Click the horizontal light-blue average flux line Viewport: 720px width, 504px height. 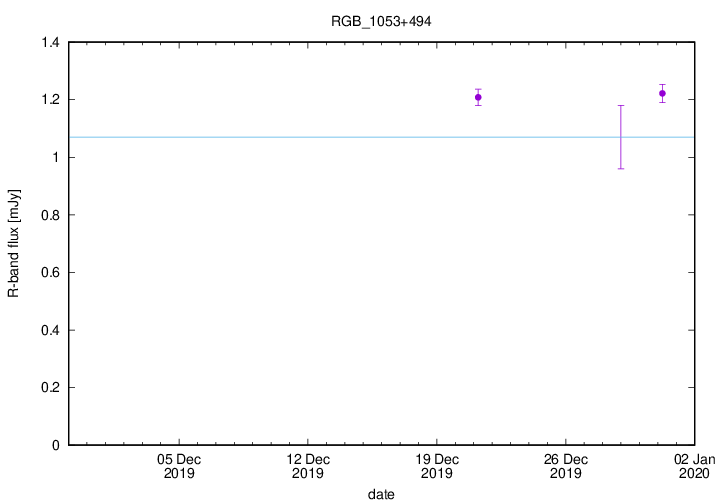point(300,137)
